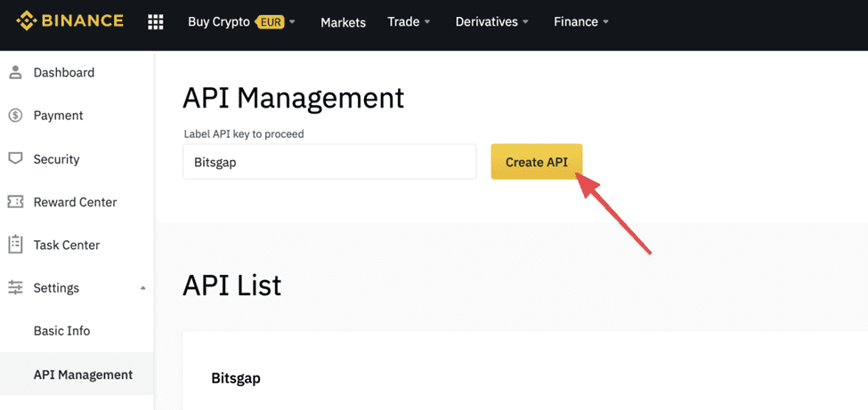Click the API List heading
This screenshot has height=410, width=868.
pos(232,285)
